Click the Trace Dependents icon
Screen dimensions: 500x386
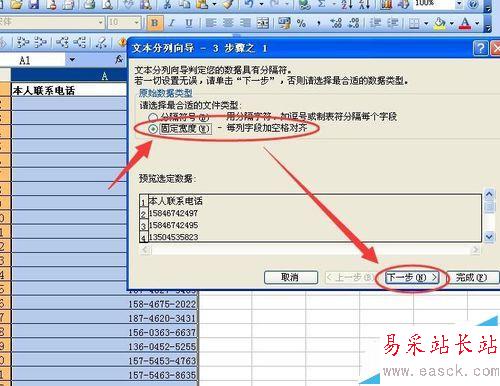click(62, 42)
